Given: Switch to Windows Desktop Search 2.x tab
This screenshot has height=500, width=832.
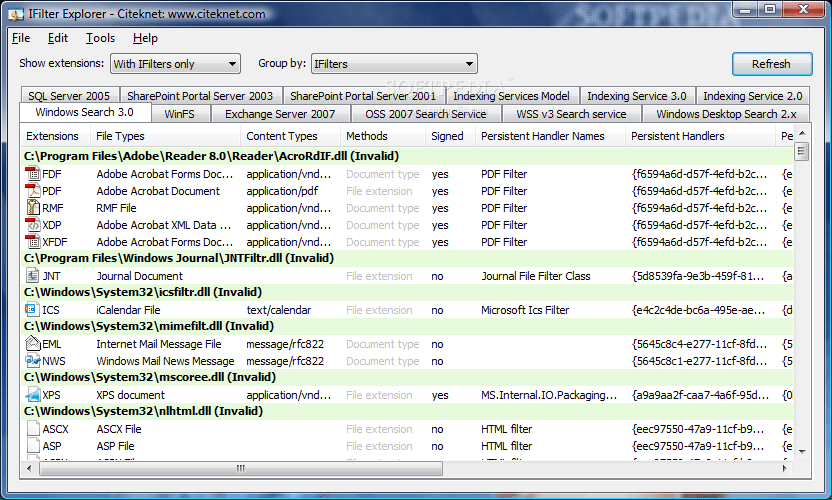Looking at the screenshot, I should (x=726, y=114).
